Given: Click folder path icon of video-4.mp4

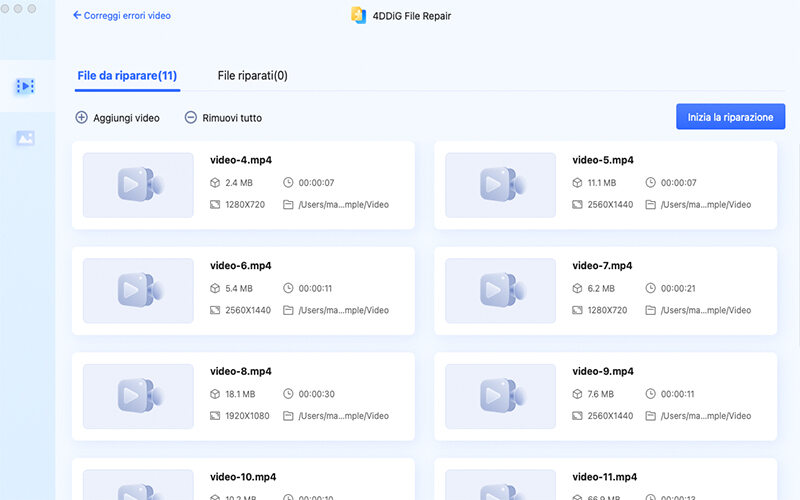Looking at the screenshot, I should point(288,205).
